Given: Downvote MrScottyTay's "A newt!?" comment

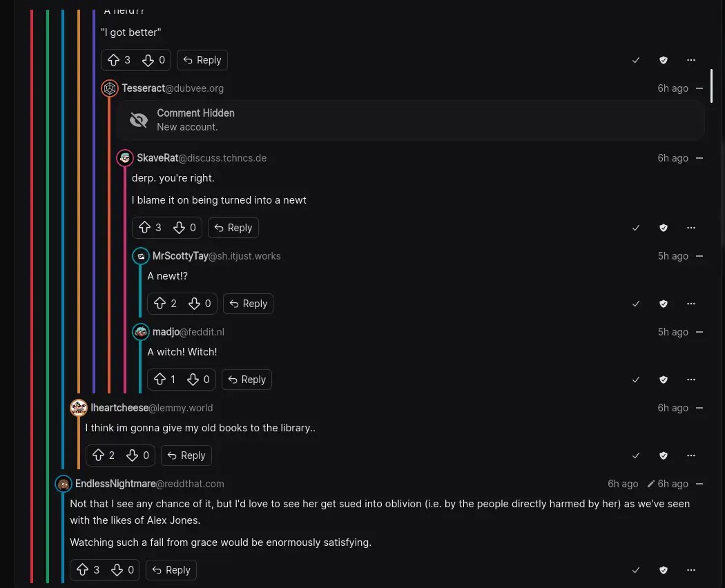Looking at the screenshot, I should pyautogui.click(x=195, y=304).
